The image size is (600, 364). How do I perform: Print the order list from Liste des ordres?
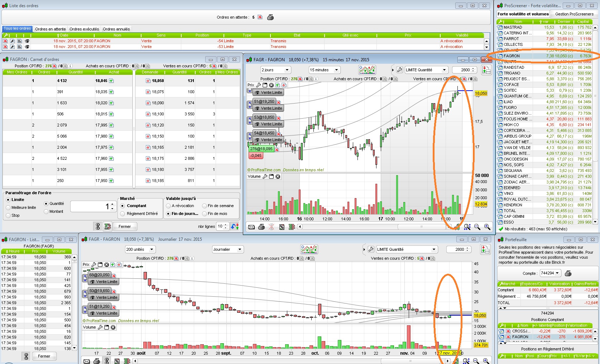270,17
